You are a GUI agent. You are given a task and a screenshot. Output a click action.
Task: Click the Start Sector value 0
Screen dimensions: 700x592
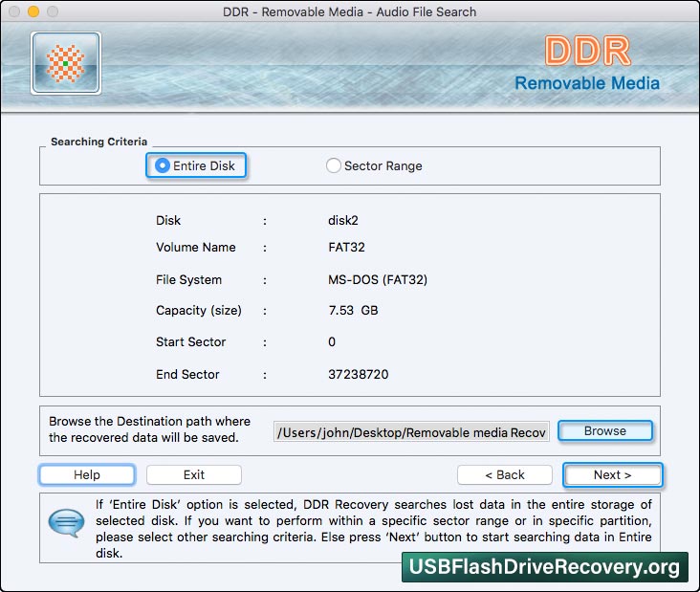click(332, 342)
